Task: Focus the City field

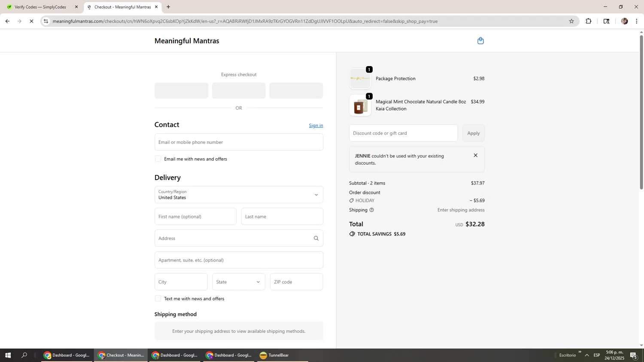Action: pos(181,282)
